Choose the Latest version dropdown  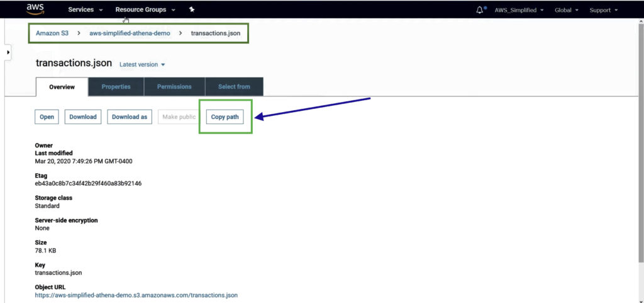coord(142,64)
